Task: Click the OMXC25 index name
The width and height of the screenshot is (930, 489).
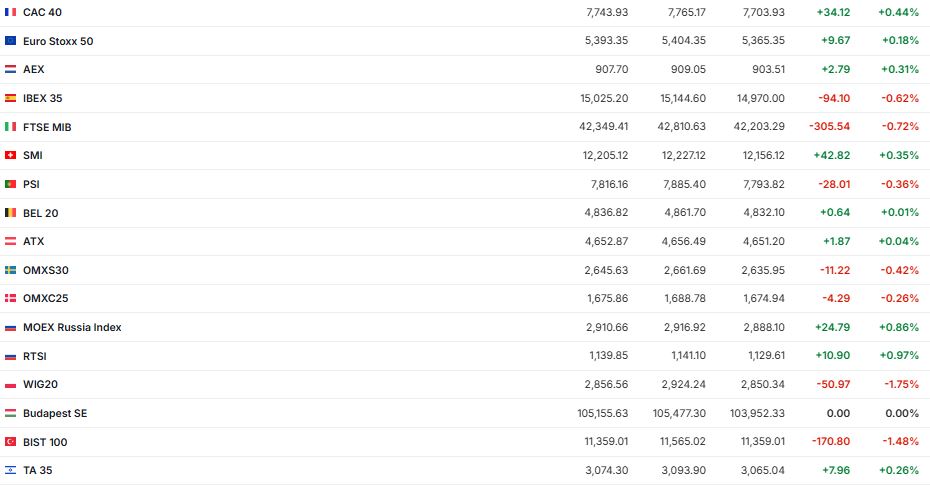Action: coord(45,299)
